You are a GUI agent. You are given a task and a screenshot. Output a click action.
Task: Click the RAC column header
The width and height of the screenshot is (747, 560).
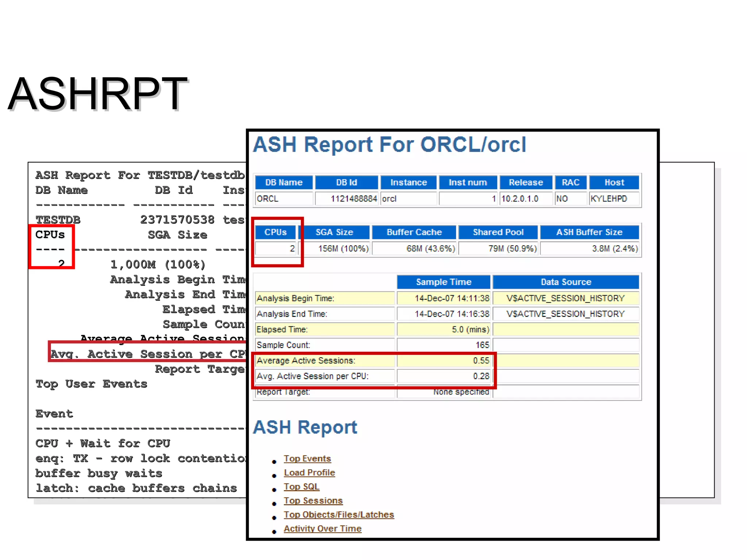pos(571,182)
